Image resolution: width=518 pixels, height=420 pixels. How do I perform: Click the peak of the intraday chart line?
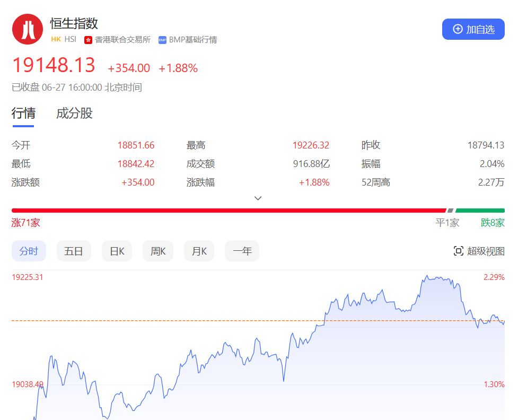(427, 276)
